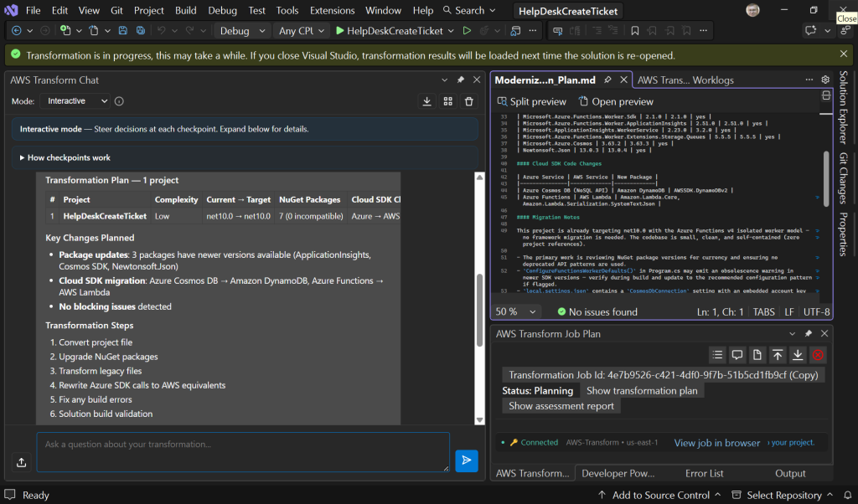The image size is (858, 504).
Task: Click the Navigate Backward arrow icon
Action: coord(17,31)
